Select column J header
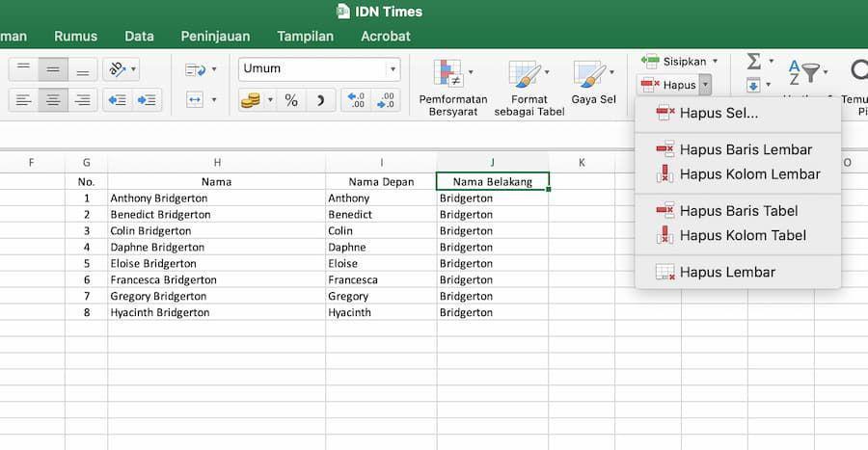Viewport: 868px width, 450px height. 493,163
